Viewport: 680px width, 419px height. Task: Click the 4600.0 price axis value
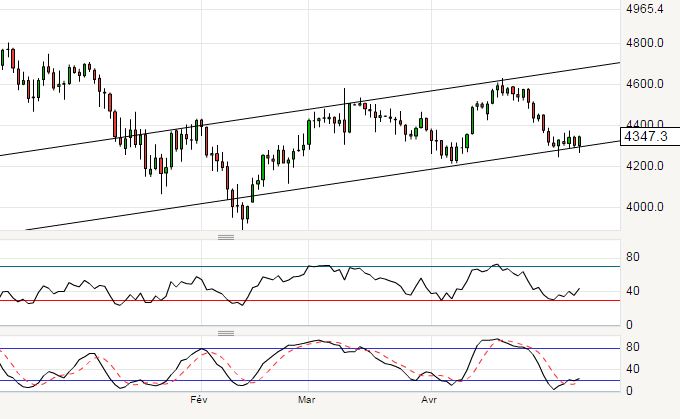pos(645,84)
